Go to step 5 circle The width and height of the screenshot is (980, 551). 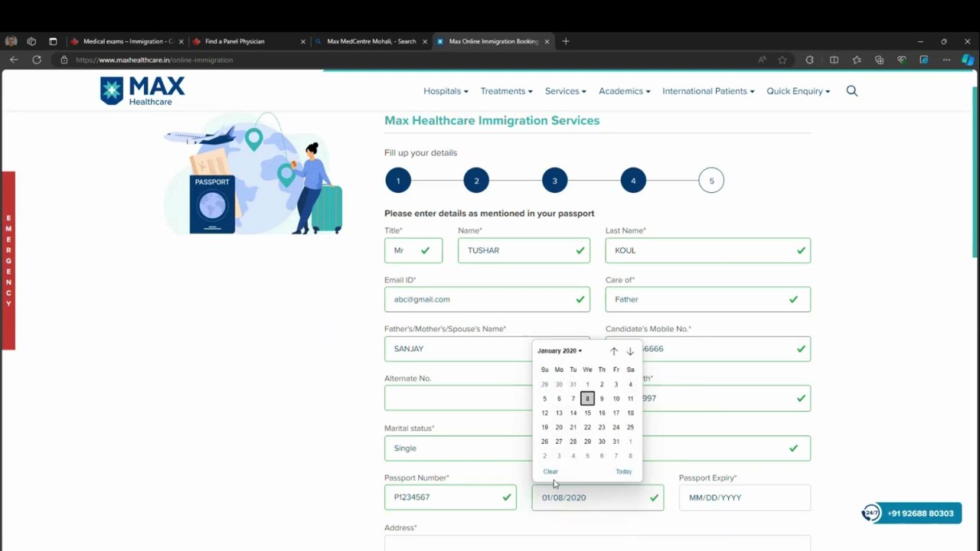711,181
